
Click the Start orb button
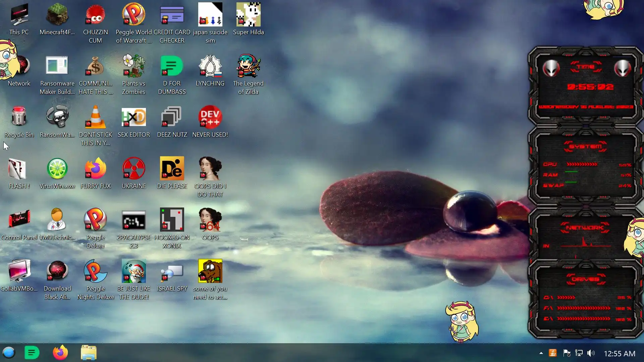click(x=9, y=353)
